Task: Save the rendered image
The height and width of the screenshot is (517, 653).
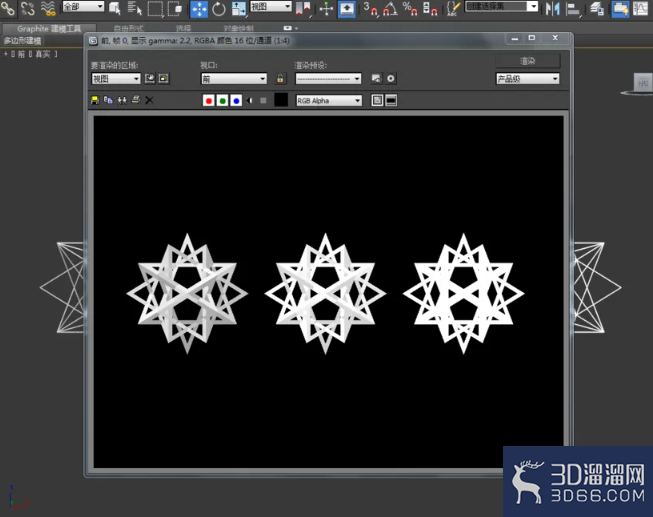Action: [95, 100]
